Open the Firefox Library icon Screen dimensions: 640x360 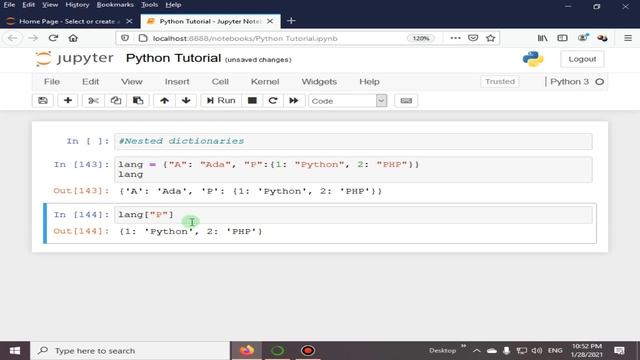[x=542, y=38]
